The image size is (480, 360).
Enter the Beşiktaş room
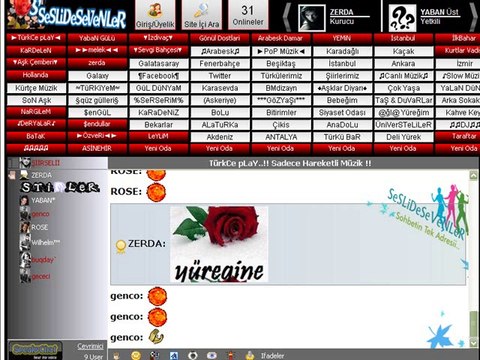click(x=281, y=63)
